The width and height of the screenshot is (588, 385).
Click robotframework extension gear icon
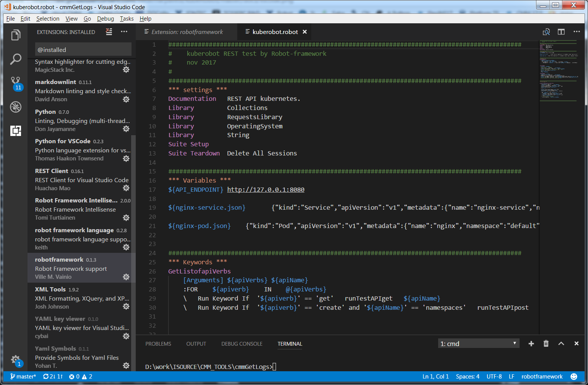click(126, 277)
